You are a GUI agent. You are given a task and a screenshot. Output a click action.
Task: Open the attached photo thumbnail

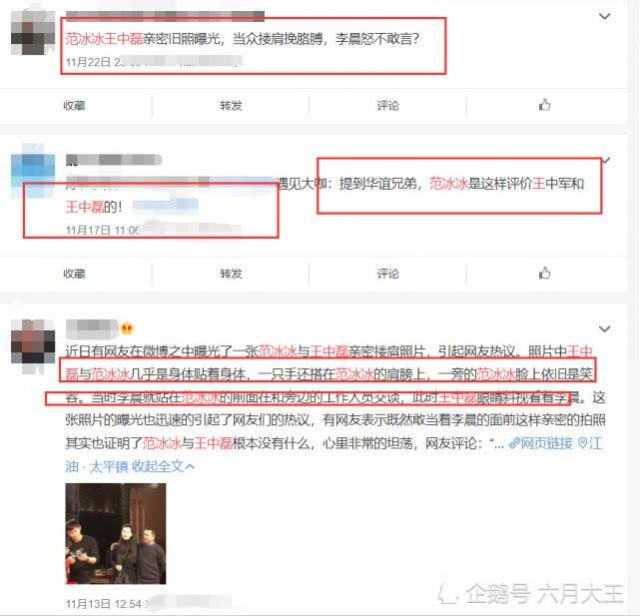[x=116, y=534]
